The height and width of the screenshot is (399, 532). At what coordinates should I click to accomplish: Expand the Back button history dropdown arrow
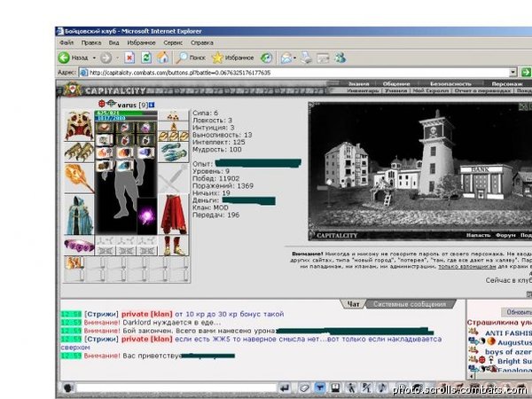click(94, 58)
